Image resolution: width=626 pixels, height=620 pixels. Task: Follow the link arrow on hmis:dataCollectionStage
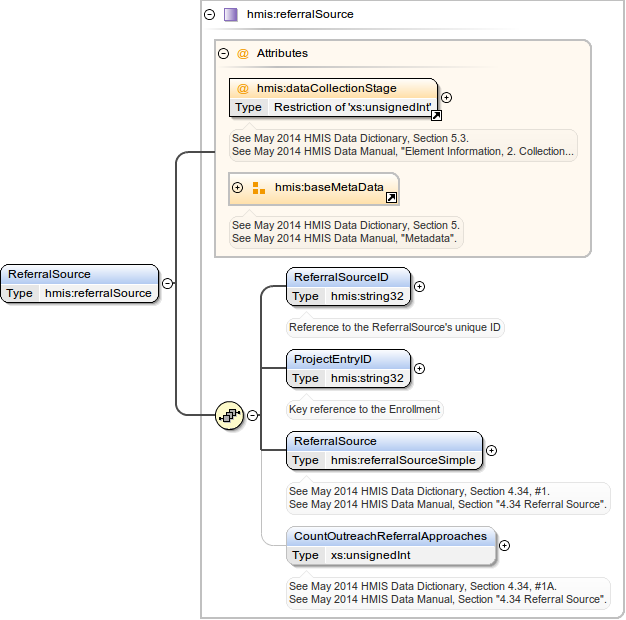point(436,116)
